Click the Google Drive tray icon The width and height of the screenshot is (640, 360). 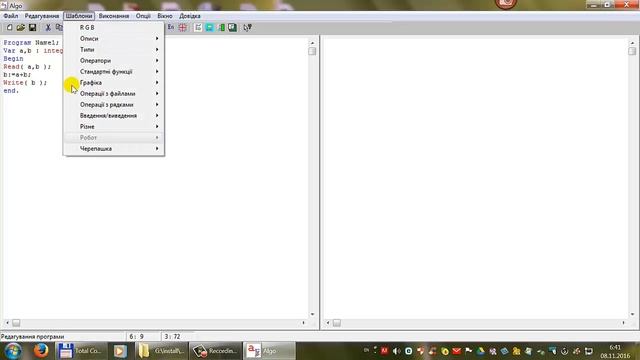click(480, 351)
